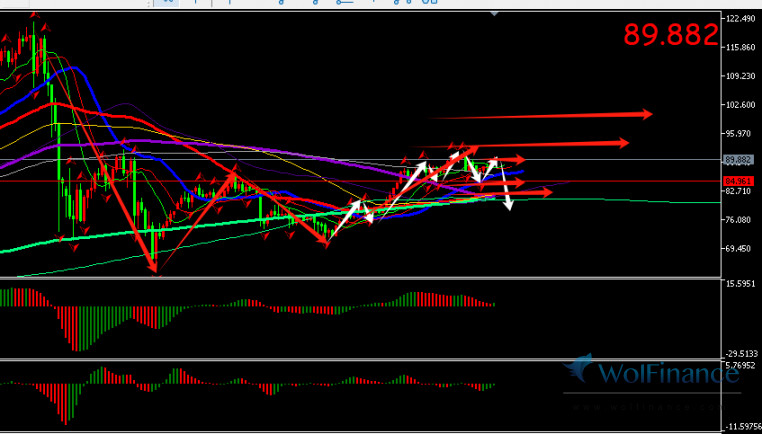Click the 69.450 price axis label
Viewport: 762px width, 434px height.
[738, 248]
